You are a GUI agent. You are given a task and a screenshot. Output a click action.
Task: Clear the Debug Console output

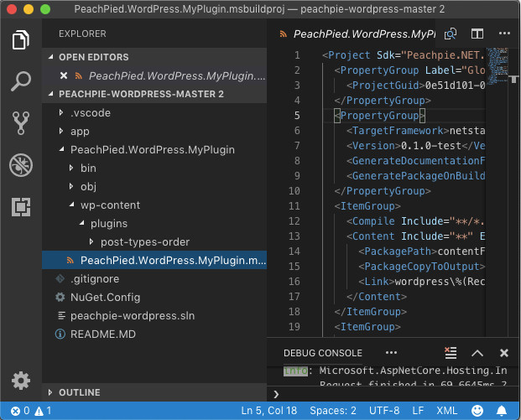(451, 353)
